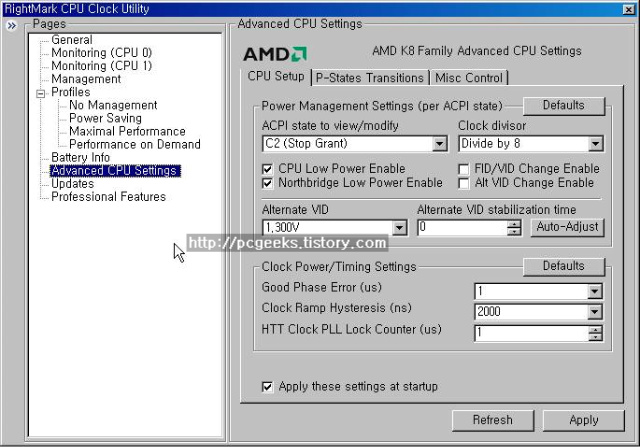The height and width of the screenshot is (447, 640).
Task: Open the Misc Control tab
Action: [x=469, y=78]
